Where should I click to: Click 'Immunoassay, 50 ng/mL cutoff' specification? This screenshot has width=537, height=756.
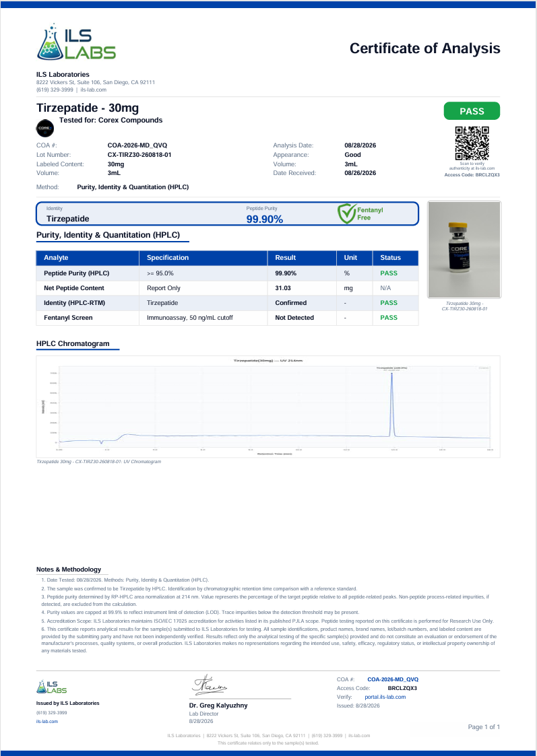[190, 318]
